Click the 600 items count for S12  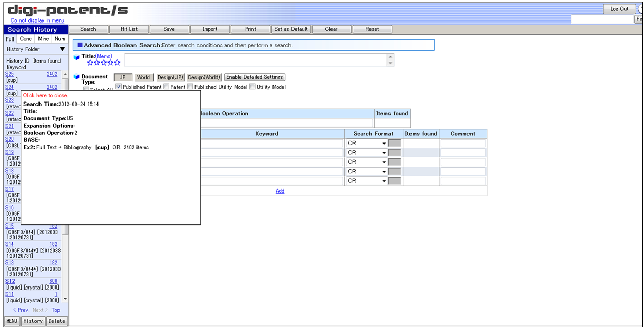pos(53,281)
